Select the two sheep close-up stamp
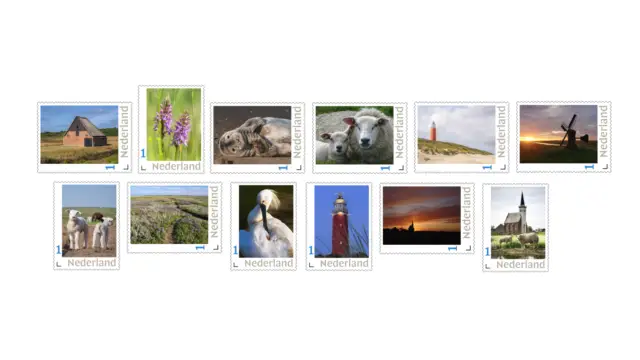The width and height of the screenshot is (640, 360). [x=360, y=138]
